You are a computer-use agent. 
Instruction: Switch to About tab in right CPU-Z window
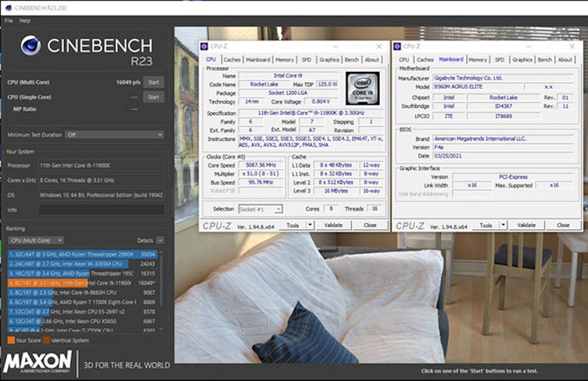tap(566, 60)
